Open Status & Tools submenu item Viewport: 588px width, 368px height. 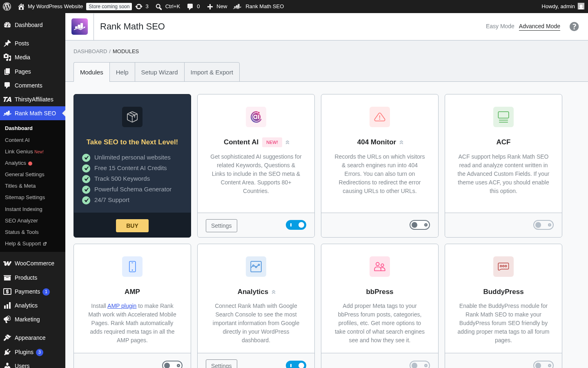click(22, 232)
